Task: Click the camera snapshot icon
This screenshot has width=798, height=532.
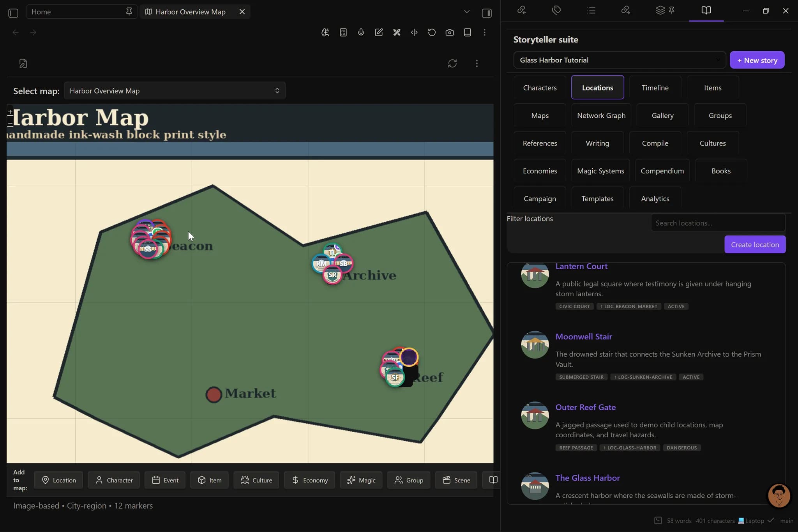Action: click(x=450, y=32)
